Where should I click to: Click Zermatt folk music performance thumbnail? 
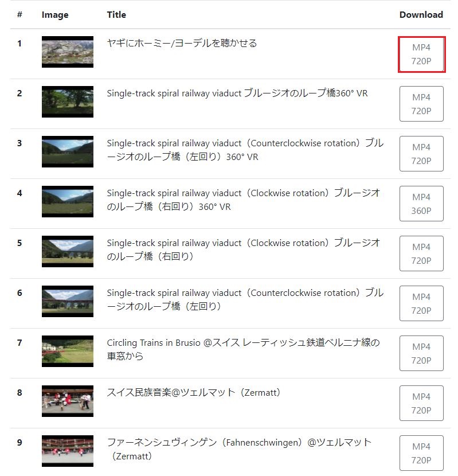tap(68, 401)
